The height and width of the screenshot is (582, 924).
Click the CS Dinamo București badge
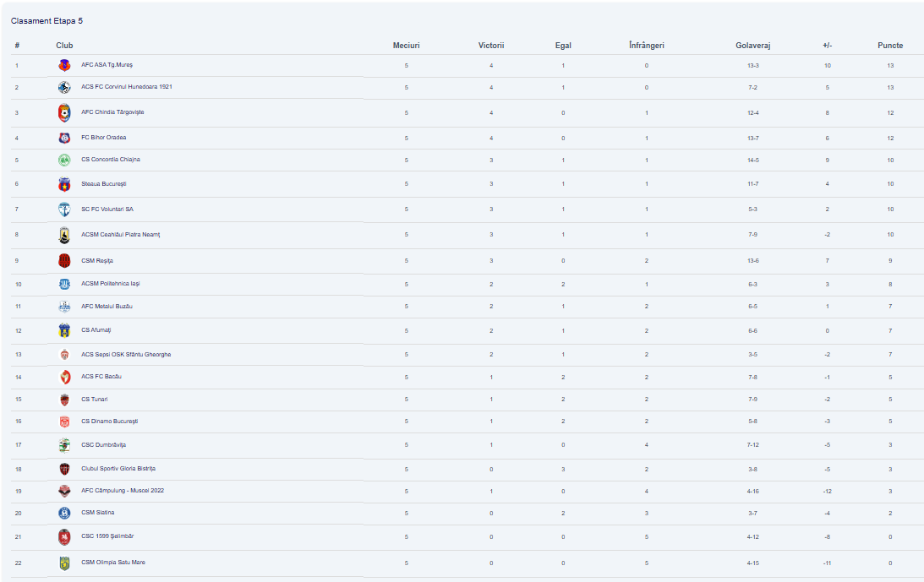pyautogui.click(x=64, y=422)
